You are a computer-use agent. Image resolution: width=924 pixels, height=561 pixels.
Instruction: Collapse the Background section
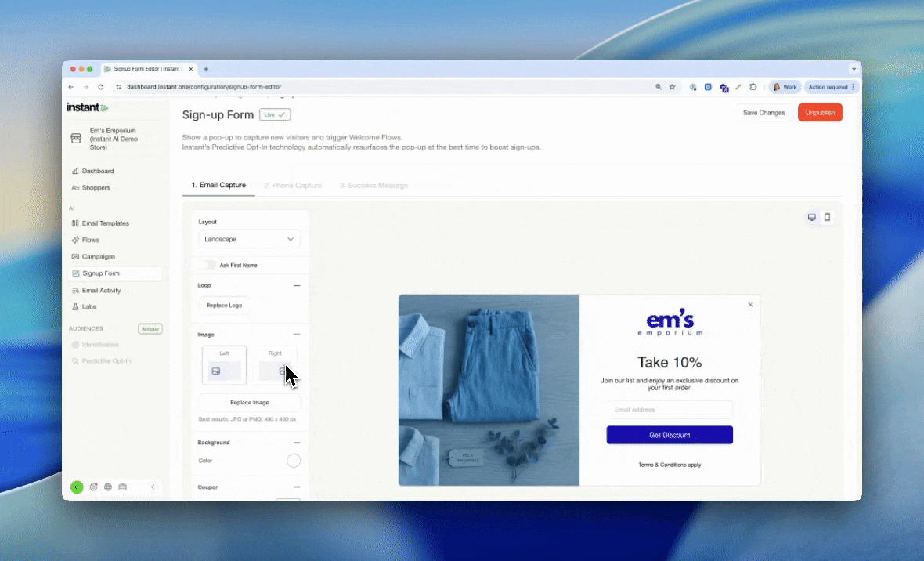point(296,443)
